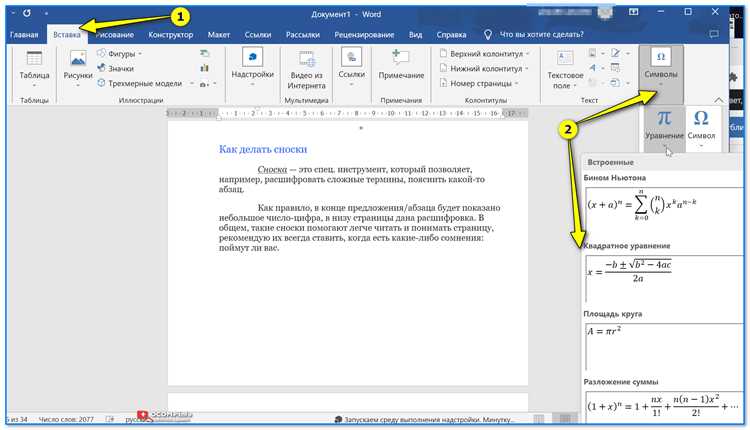This screenshot has height=430, width=750.
Task: Collapse the ribbon with the chevron arrow
Action: coord(718,100)
